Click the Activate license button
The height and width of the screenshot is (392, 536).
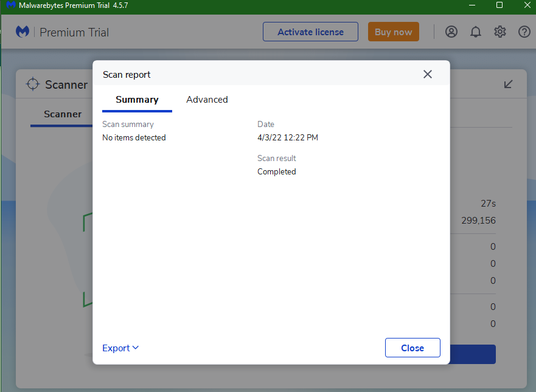tap(310, 32)
